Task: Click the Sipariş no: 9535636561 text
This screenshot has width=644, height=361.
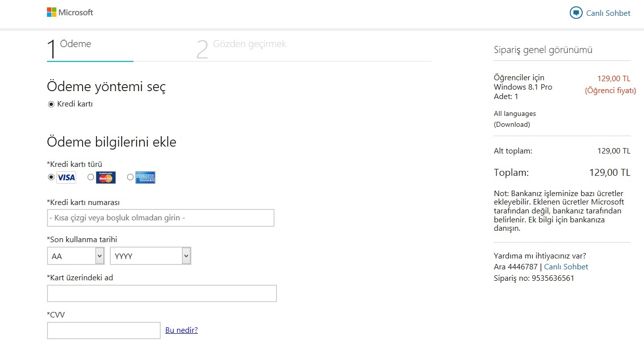Action: click(x=534, y=278)
